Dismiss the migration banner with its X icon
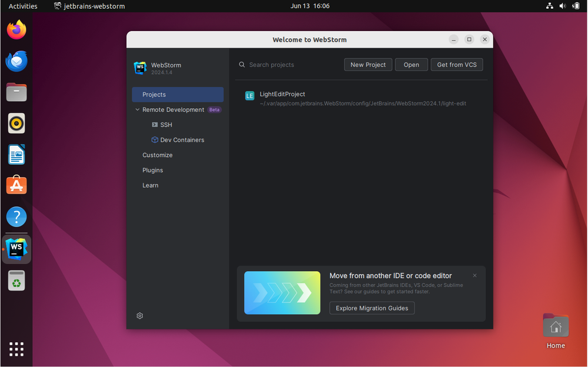Viewport: 588px width, 367px height. click(475, 275)
